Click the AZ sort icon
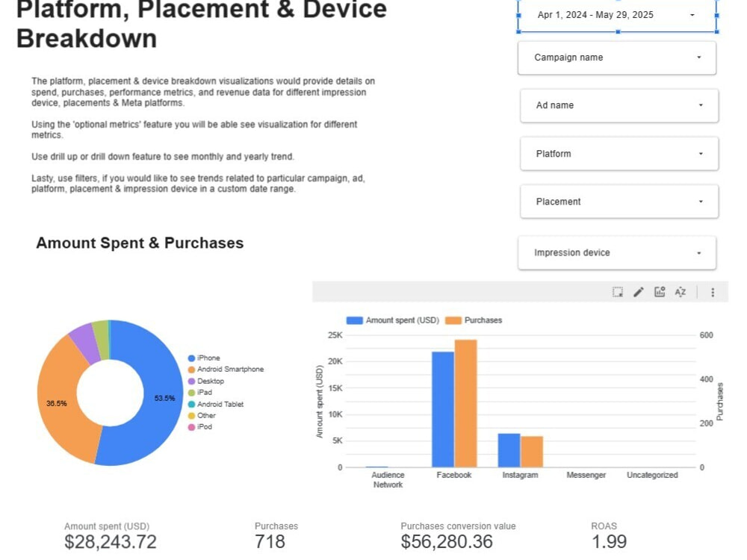This screenshot has width=747, height=560. [681, 292]
